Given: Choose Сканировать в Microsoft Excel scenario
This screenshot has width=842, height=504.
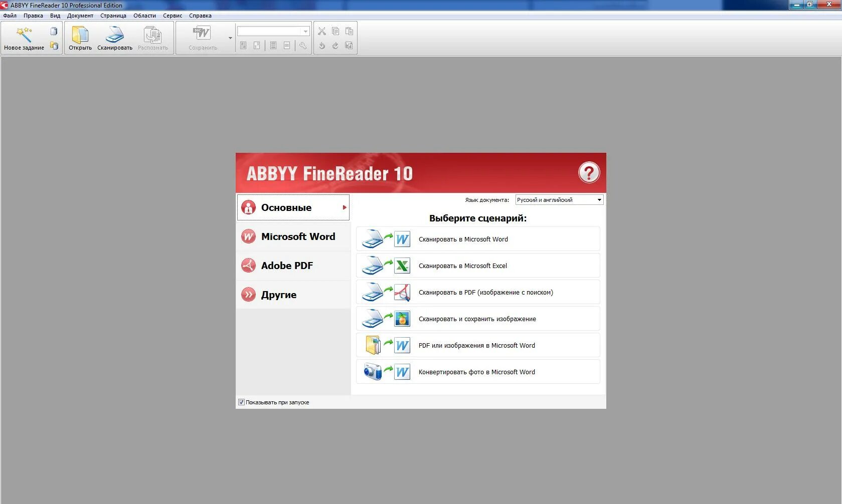Looking at the screenshot, I should pos(478,266).
